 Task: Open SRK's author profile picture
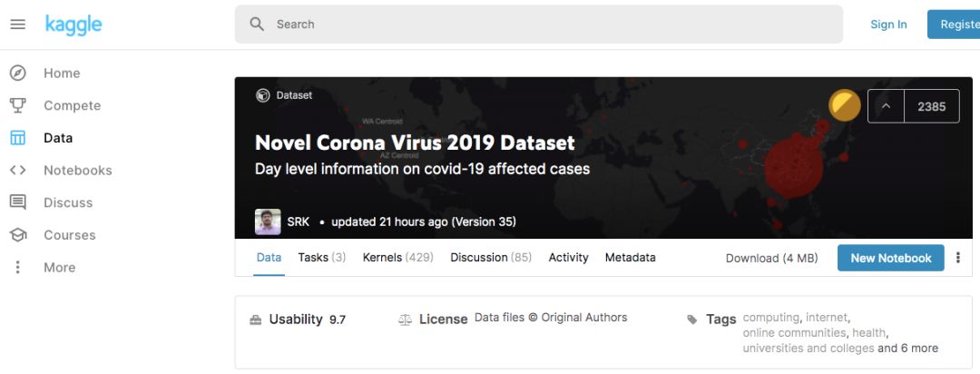268,221
